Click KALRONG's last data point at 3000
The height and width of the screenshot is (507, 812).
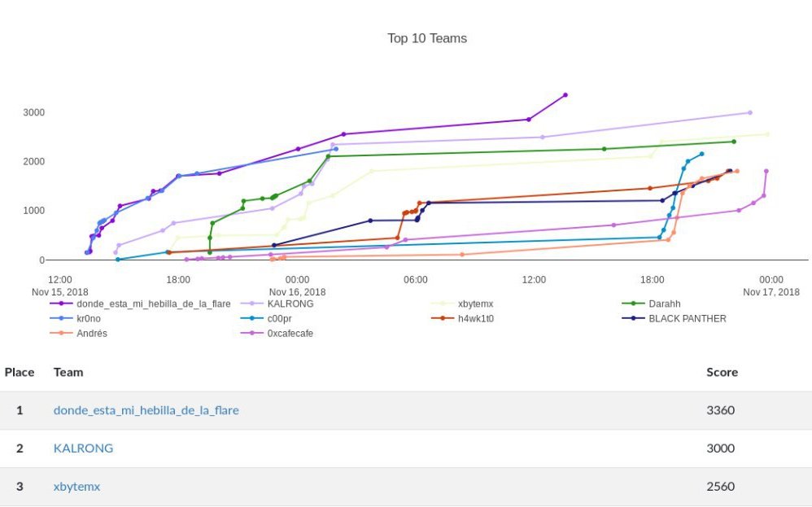[750, 112]
